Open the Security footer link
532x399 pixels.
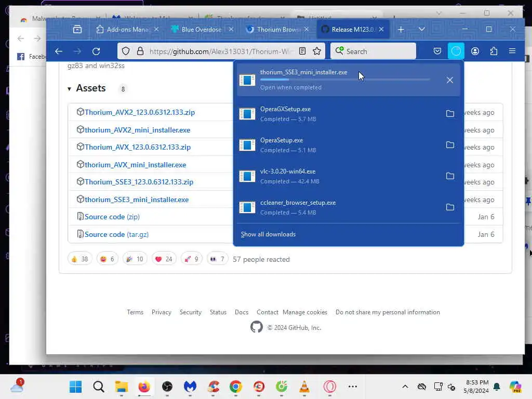(190, 312)
